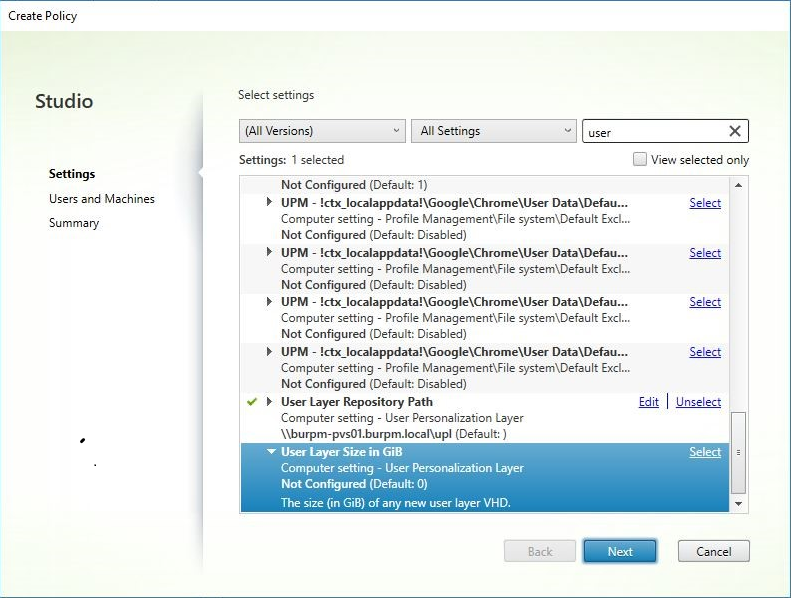Enable the View selected only checkbox
791x598 pixels.
click(640, 160)
